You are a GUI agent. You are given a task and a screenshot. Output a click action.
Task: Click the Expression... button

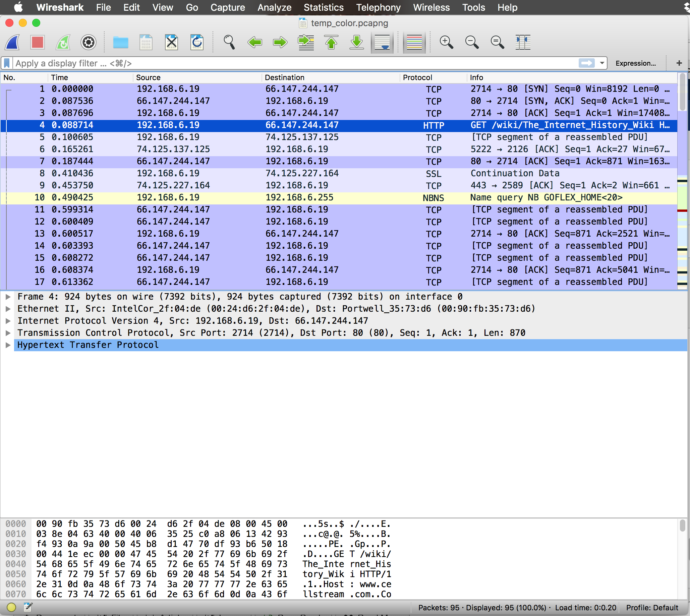coord(636,63)
